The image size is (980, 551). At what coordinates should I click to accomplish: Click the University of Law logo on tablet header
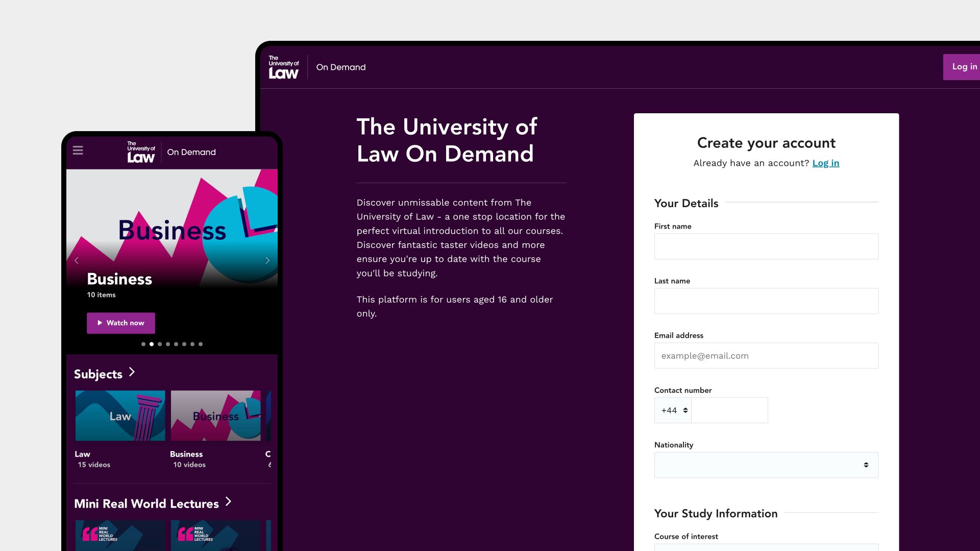pos(284,67)
